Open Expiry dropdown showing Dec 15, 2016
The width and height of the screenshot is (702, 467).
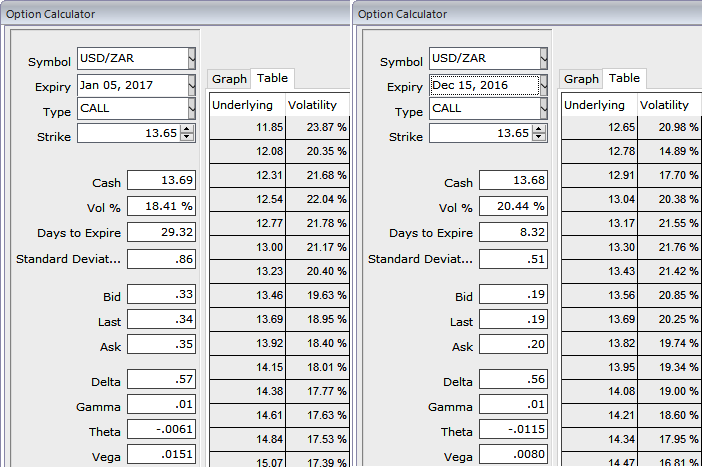pos(544,85)
